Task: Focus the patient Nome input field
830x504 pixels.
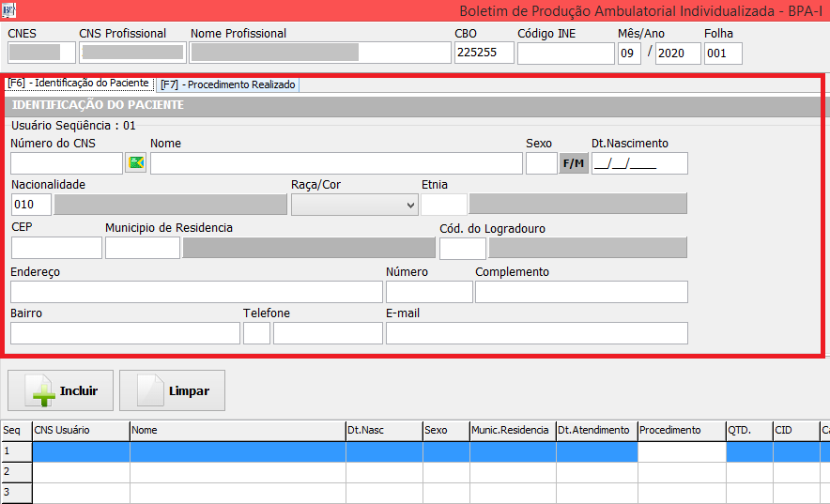Action: [335, 163]
